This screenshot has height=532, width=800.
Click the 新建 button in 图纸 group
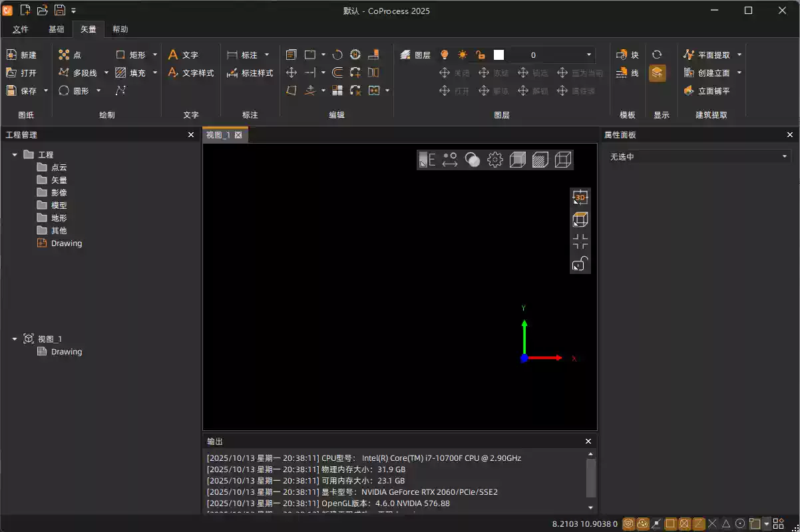[x=22, y=55]
